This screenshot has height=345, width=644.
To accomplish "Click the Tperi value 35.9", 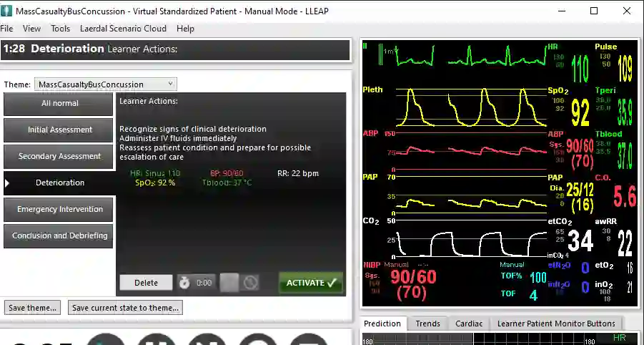I will pyautogui.click(x=625, y=112).
